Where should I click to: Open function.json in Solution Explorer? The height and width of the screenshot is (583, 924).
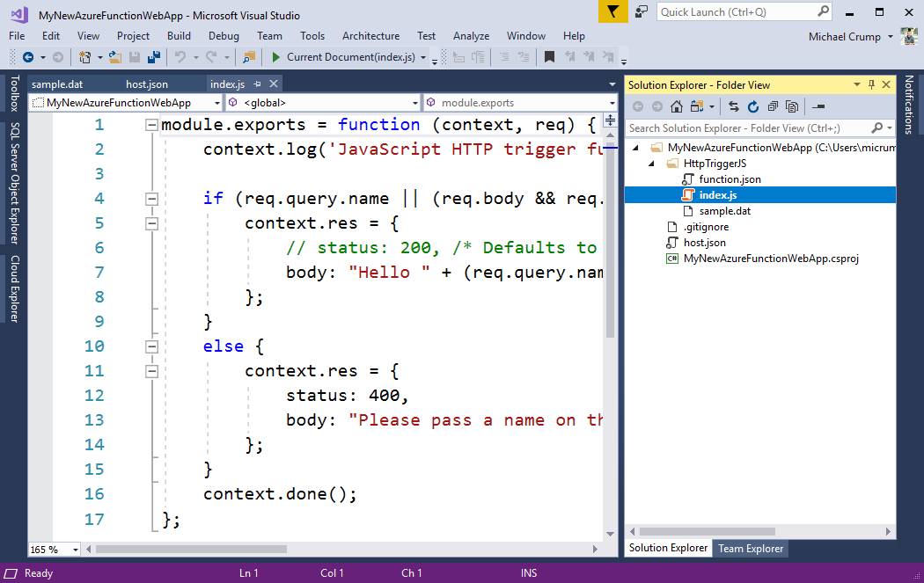[730, 179]
